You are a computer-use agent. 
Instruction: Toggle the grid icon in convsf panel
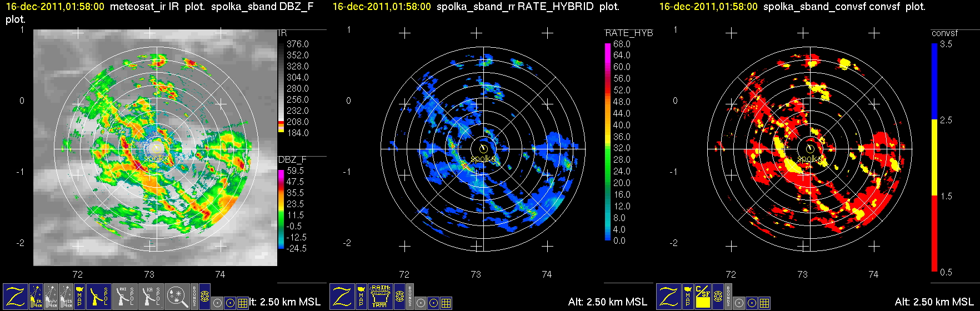tap(764, 303)
